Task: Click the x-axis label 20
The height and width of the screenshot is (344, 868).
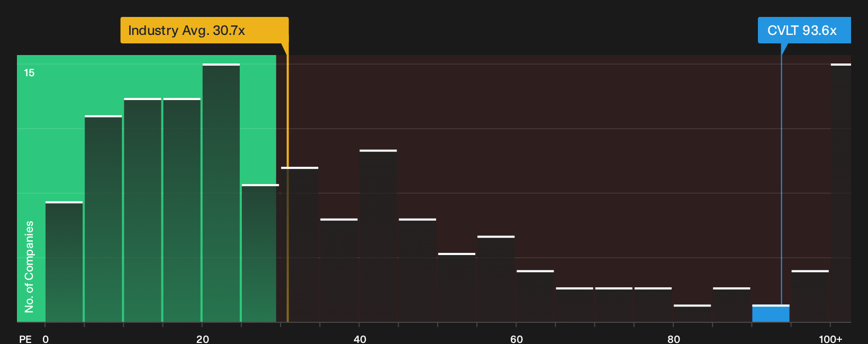Action: click(203, 339)
